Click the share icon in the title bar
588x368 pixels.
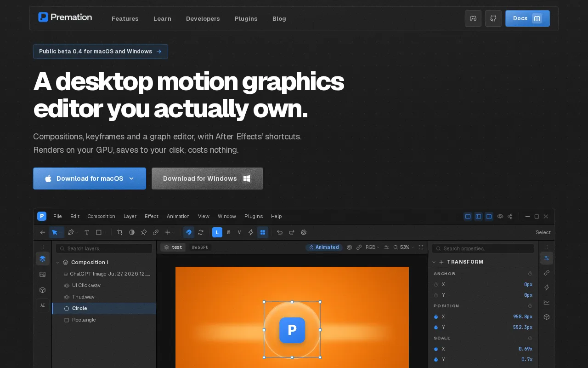tap(510, 216)
